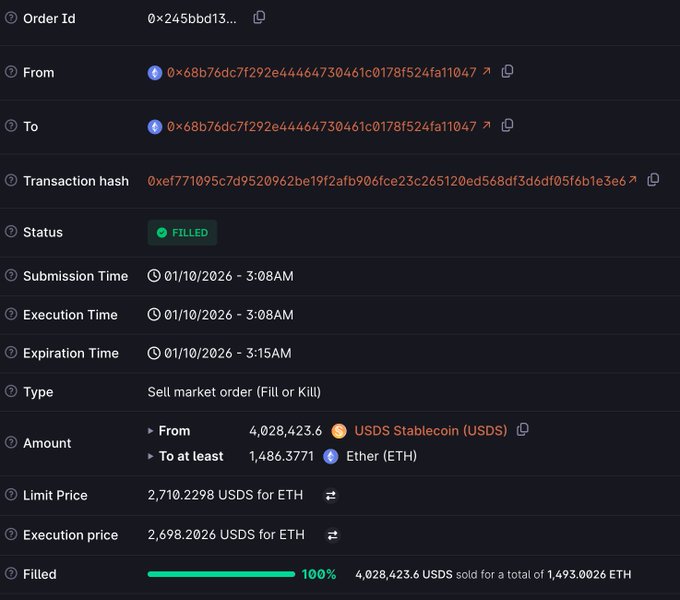The height and width of the screenshot is (600, 680).
Task: Click clock icon beside Execution Time
Action: 154,314
